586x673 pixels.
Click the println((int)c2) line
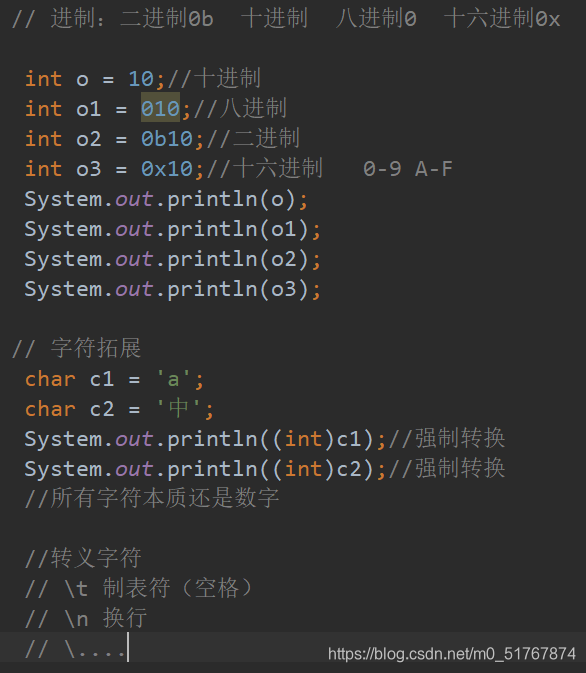point(264,469)
